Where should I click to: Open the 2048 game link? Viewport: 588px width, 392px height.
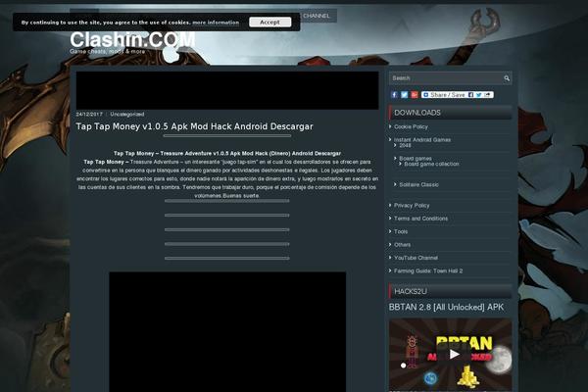coord(405,145)
